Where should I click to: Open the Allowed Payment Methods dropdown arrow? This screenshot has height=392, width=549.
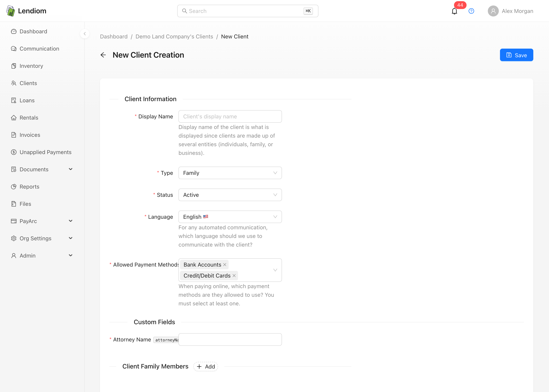[x=275, y=270]
